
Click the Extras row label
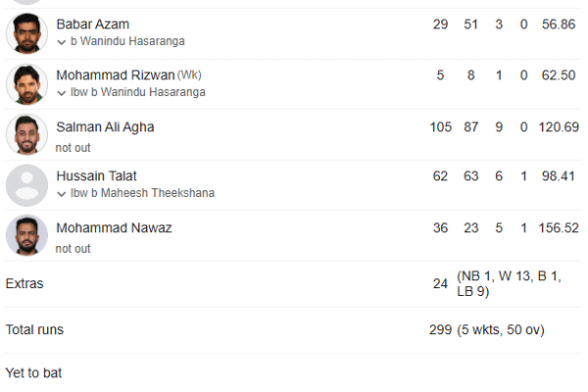[24, 283]
